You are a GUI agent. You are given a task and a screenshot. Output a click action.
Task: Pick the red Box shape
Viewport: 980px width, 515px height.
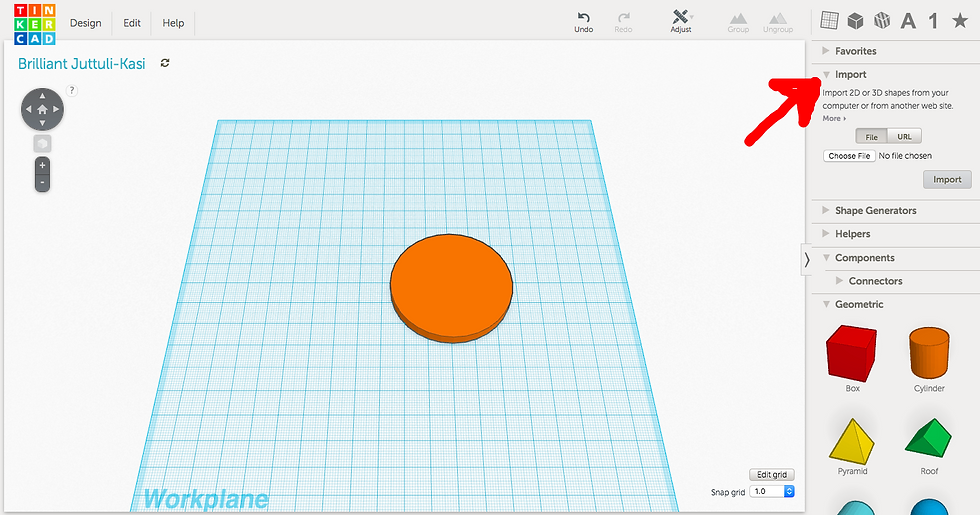(x=851, y=353)
